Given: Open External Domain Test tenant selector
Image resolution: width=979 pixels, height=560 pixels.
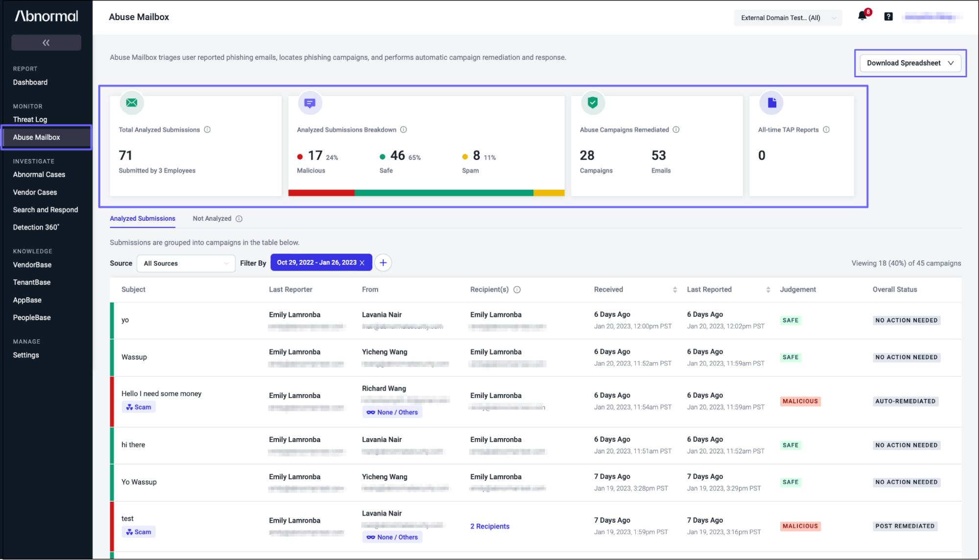Looking at the screenshot, I should tap(788, 18).
